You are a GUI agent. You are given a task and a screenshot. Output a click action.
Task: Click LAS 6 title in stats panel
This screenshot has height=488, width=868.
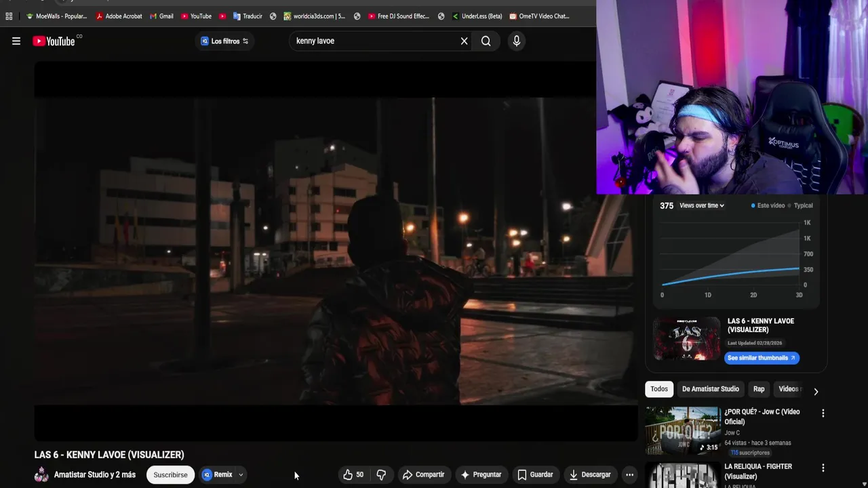click(761, 325)
